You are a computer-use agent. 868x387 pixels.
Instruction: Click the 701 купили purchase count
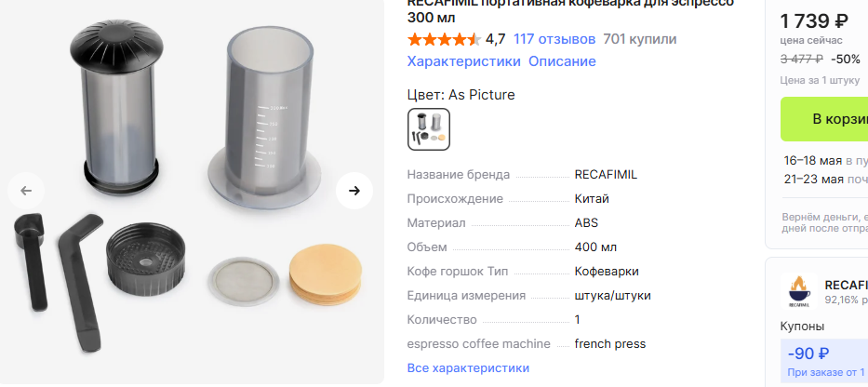[x=640, y=39]
